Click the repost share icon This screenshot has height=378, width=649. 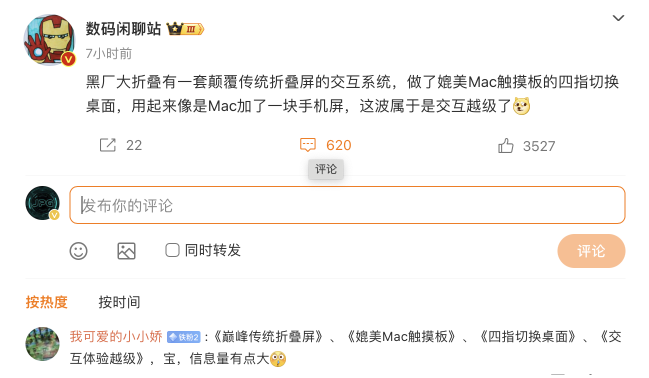pyautogui.click(x=108, y=145)
